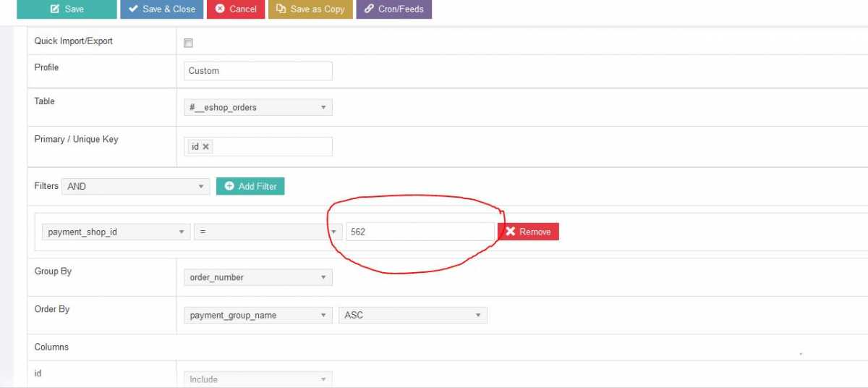Click the Group By label

[53, 271]
